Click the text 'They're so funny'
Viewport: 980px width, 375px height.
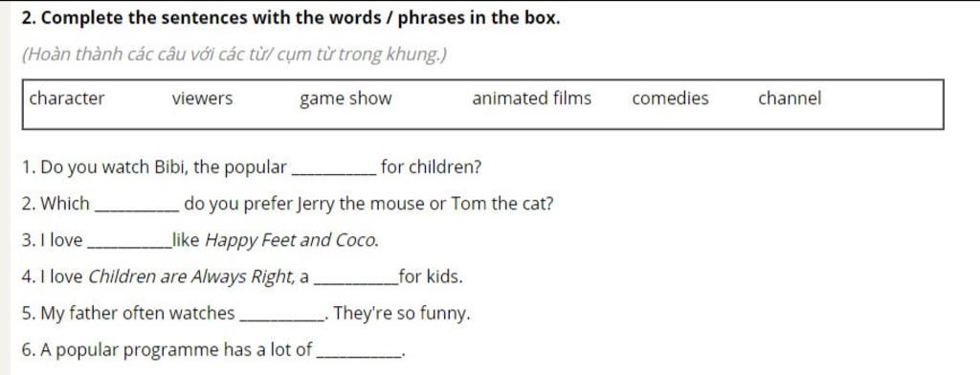coord(402,314)
